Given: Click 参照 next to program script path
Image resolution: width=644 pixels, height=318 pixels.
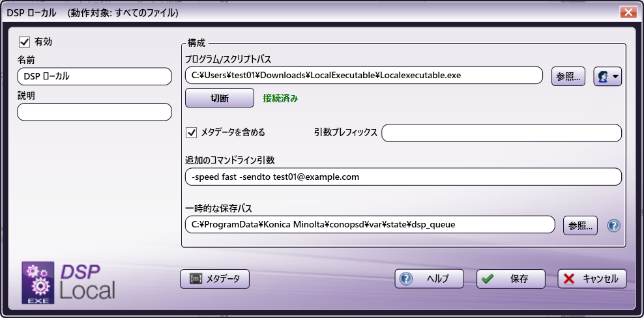Looking at the screenshot, I should tap(568, 77).
